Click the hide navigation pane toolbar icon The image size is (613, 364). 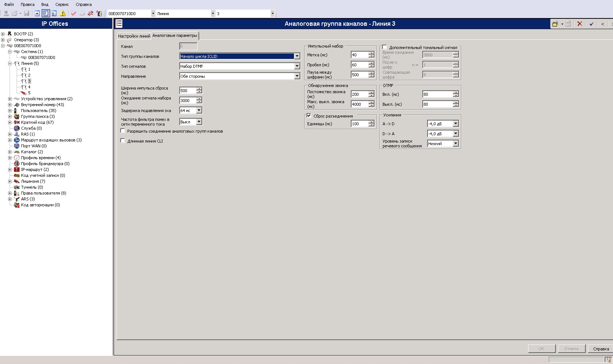tap(37, 14)
